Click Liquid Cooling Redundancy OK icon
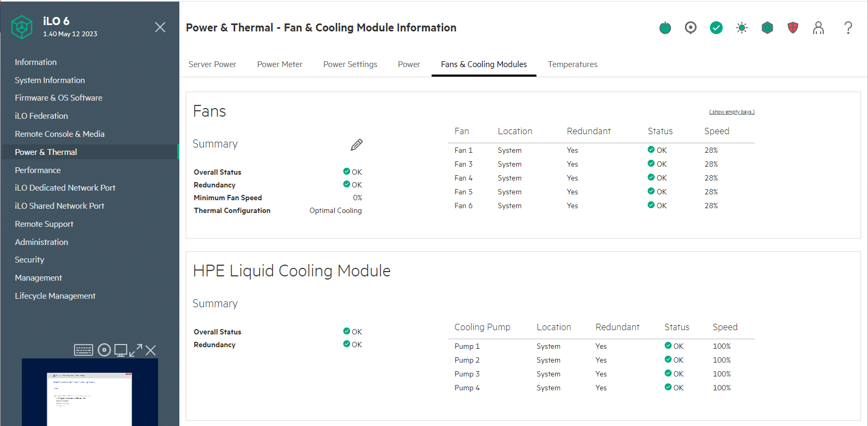This screenshot has width=868, height=426. tap(346, 344)
